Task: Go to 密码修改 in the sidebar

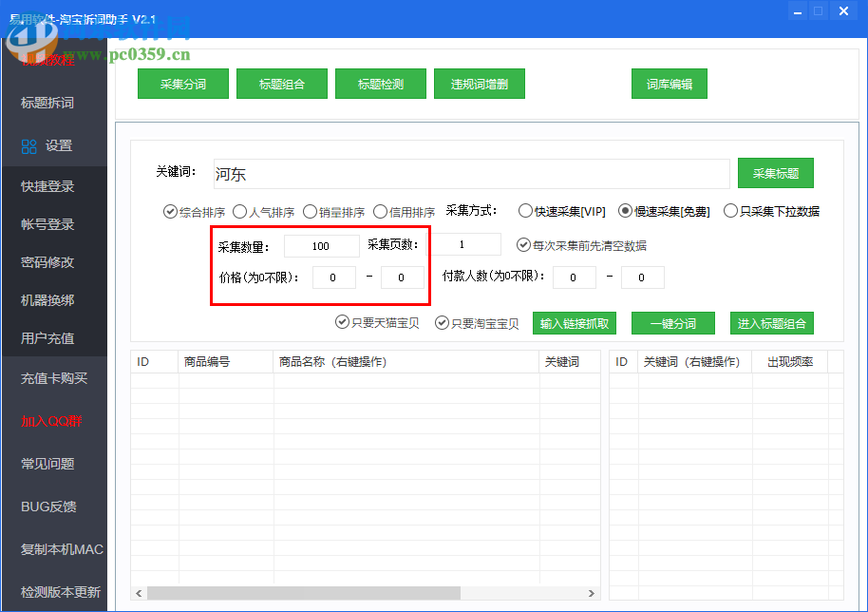Action: [x=49, y=262]
